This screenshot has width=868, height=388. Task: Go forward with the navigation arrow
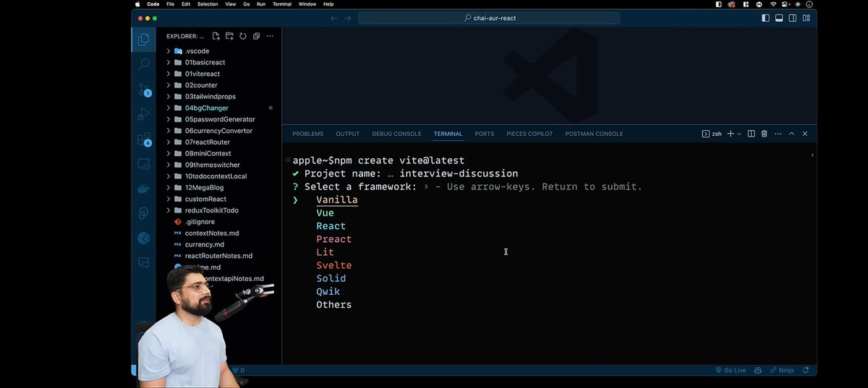pyautogui.click(x=348, y=18)
